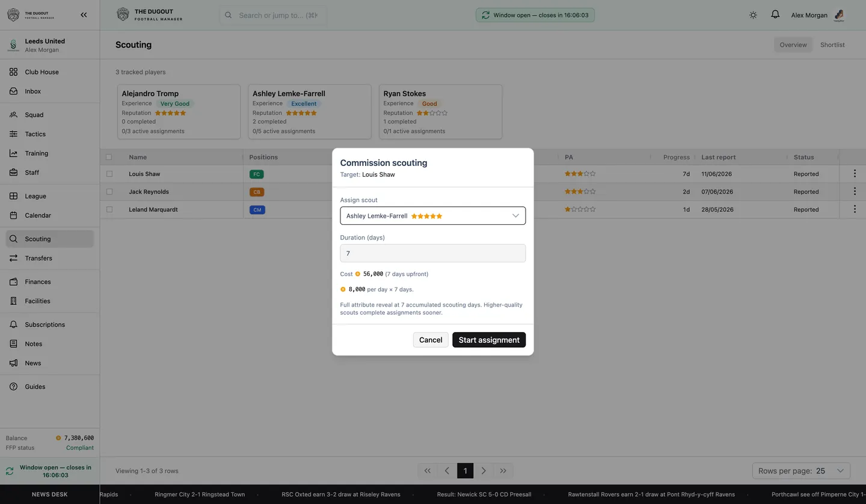
Task: Sort by Progress column header
Action: pos(677,157)
